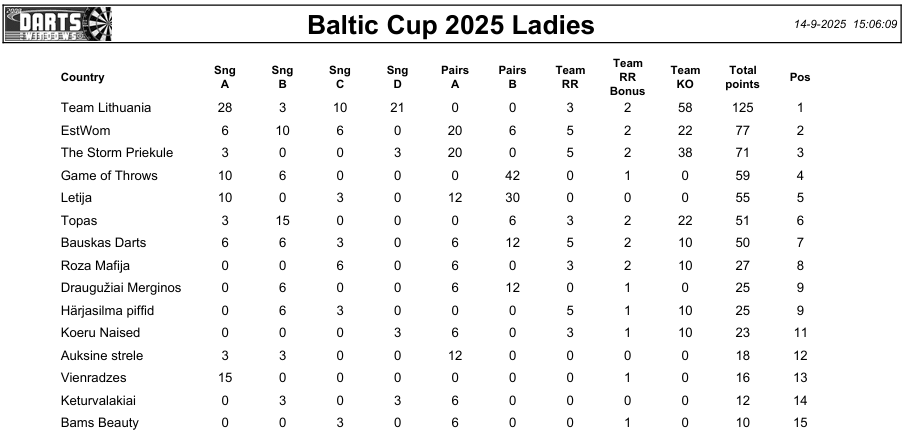Screen dimensions: 904x440
Task: Select the EstWom team name
Action: (x=85, y=130)
